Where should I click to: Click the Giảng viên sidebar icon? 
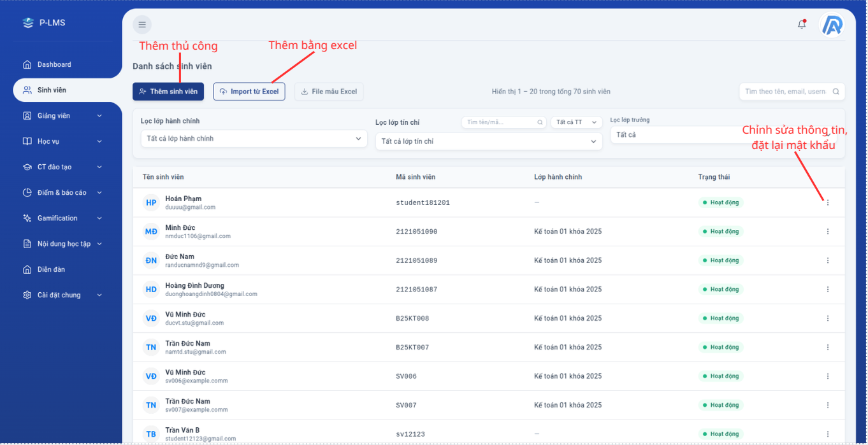27,116
